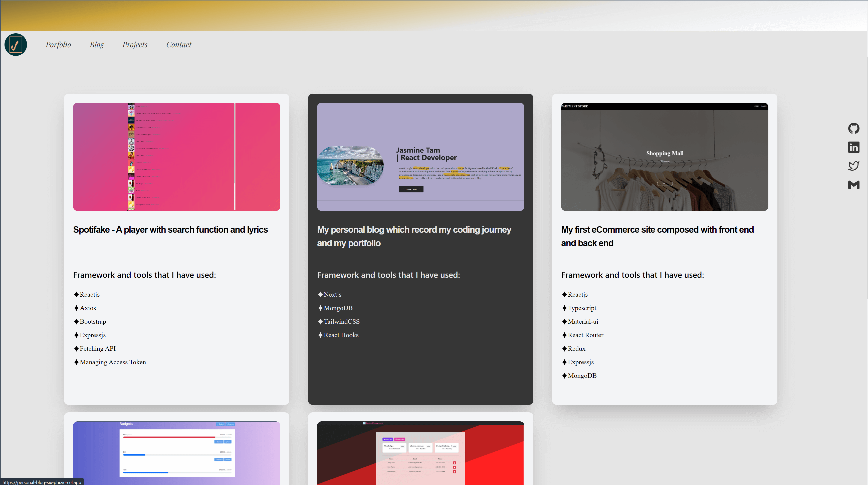Click the Spotifake player project title
This screenshot has height=485, width=868.
coord(170,230)
